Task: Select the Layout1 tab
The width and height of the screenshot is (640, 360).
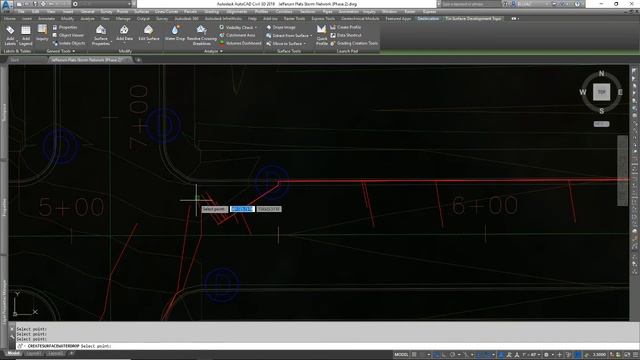Action: point(33,353)
